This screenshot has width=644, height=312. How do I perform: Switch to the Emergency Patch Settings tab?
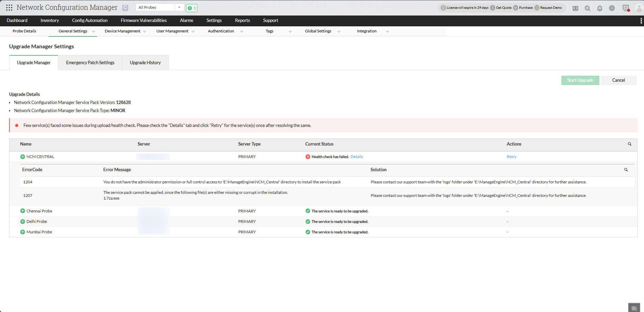click(90, 63)
